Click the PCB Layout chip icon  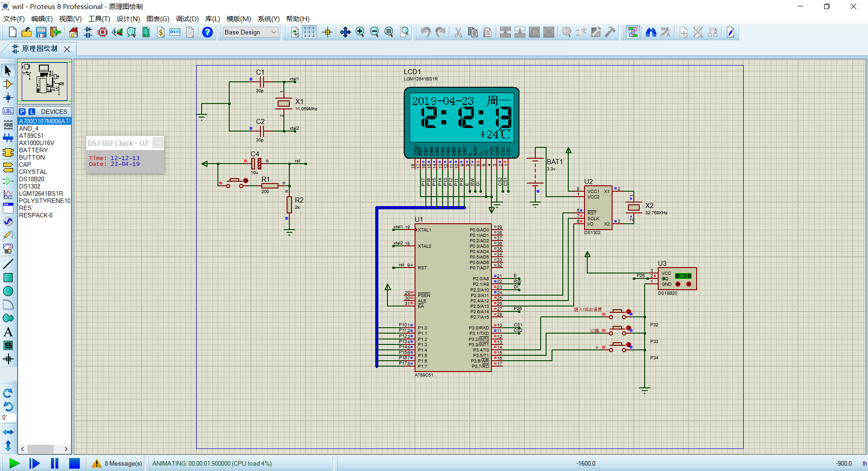coord(103,32)
